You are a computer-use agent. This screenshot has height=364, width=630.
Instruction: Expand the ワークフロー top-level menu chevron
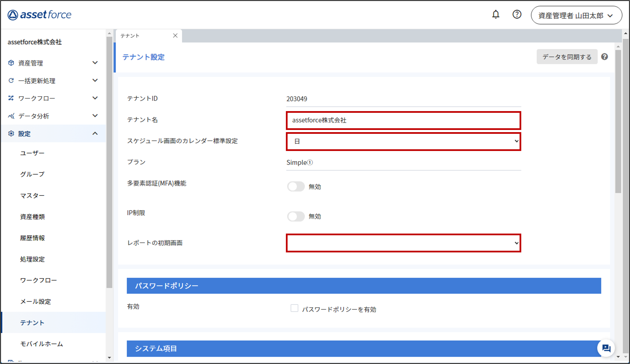(95, 98)
